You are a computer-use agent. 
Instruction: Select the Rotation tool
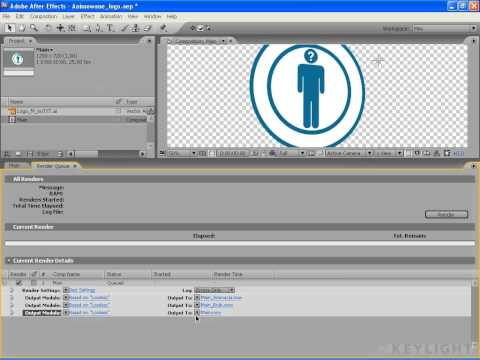click(48, 28)
